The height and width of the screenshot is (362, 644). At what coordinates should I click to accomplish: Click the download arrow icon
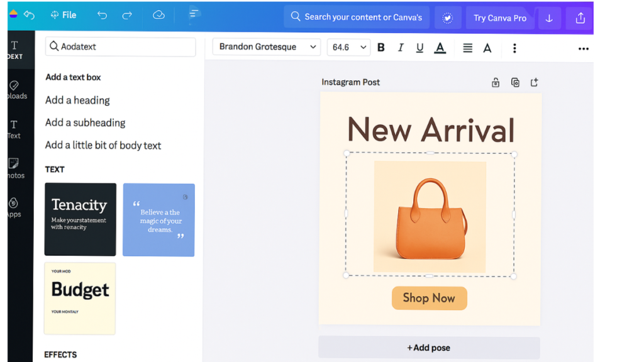(x=549, y=18)
